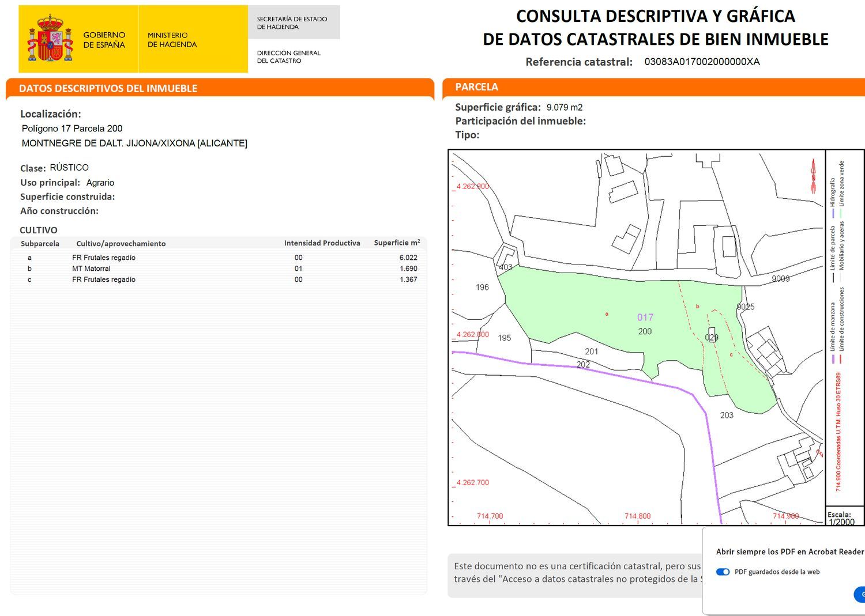The image size is (865, 616).
Task: Click the cadastral reference 03083A017002000000XA
Action: point(702,62)
